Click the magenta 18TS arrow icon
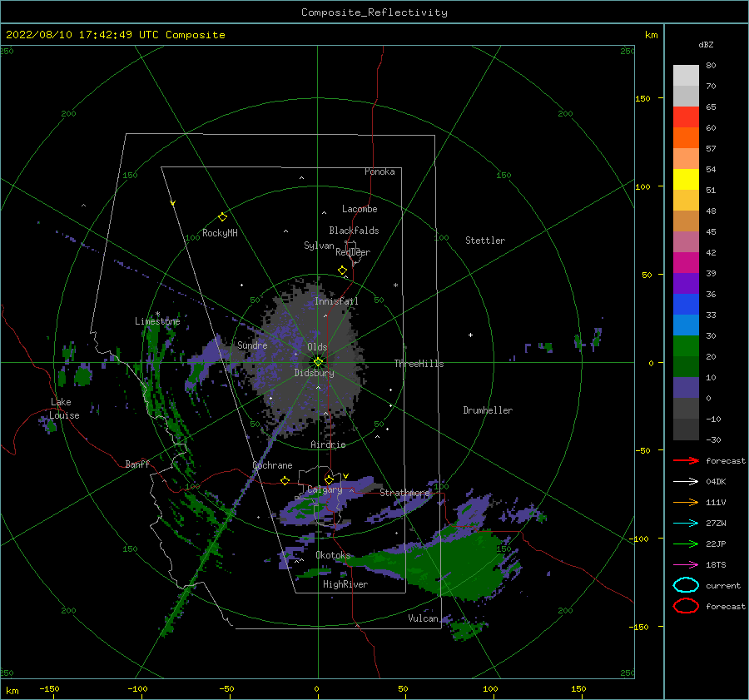The height and width of the screenshot is (700, 749). [x=686, y=565]
